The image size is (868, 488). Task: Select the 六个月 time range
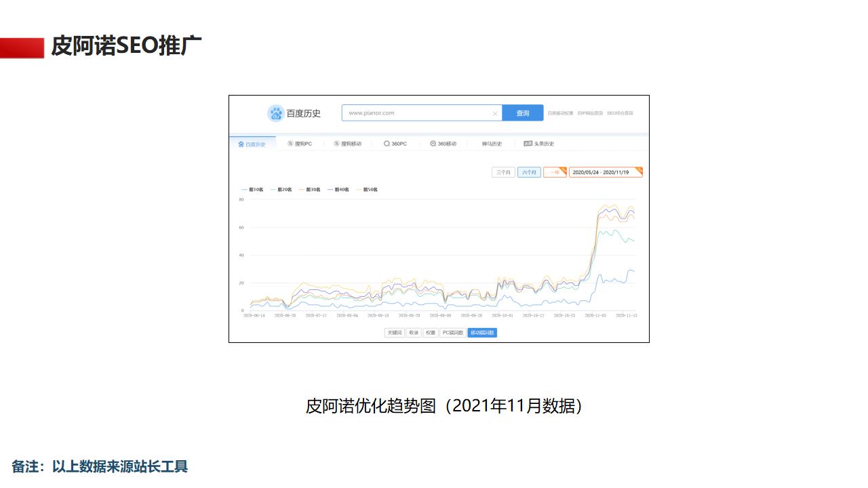point(529,172)
